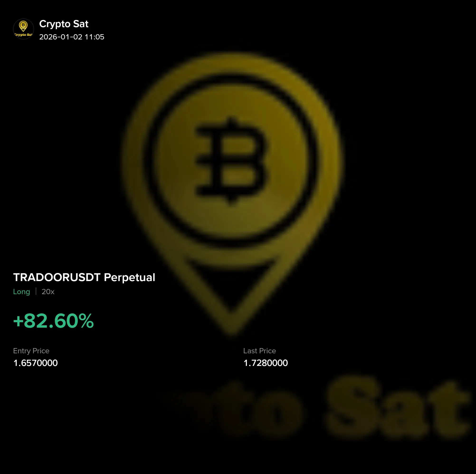Click the timestamp 2026-01-02 11:05
Image resolution: width=476 pixels, height=474 pixels.
(x=72, y=37)
